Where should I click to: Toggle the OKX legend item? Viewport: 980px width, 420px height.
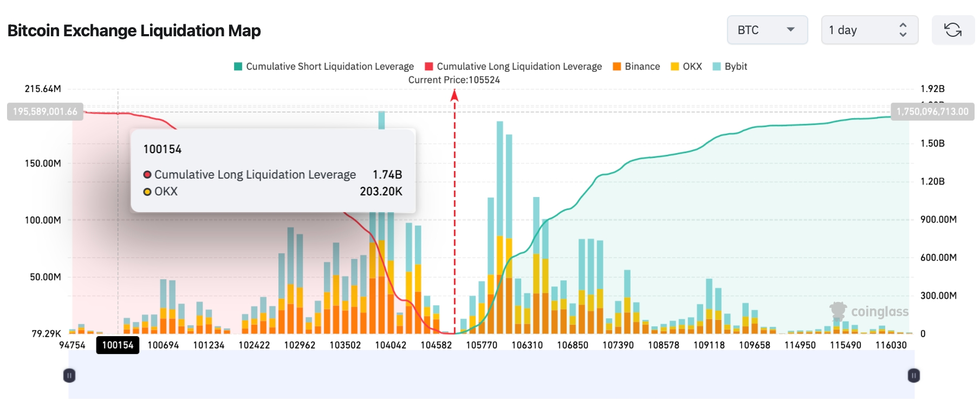(686, 67)
